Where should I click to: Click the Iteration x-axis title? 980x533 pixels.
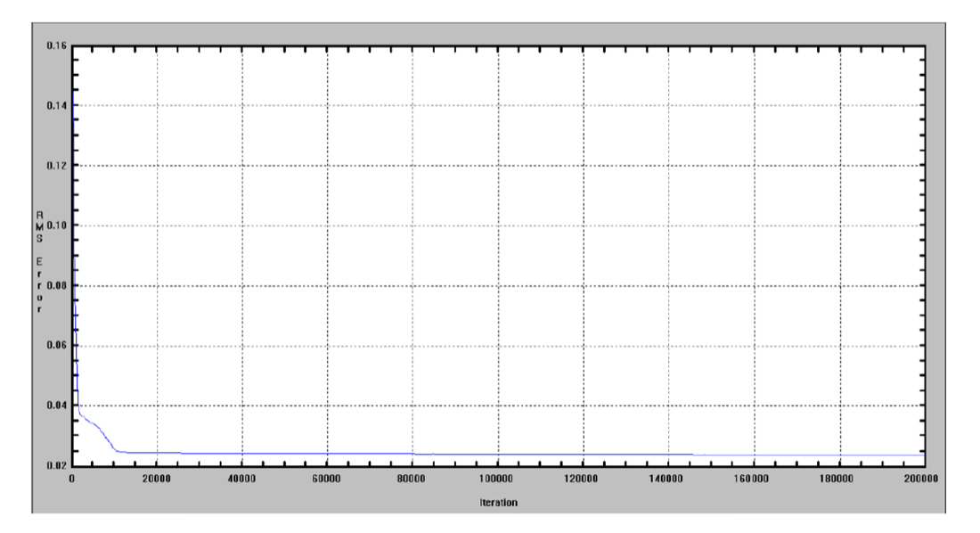pos(499,503)
